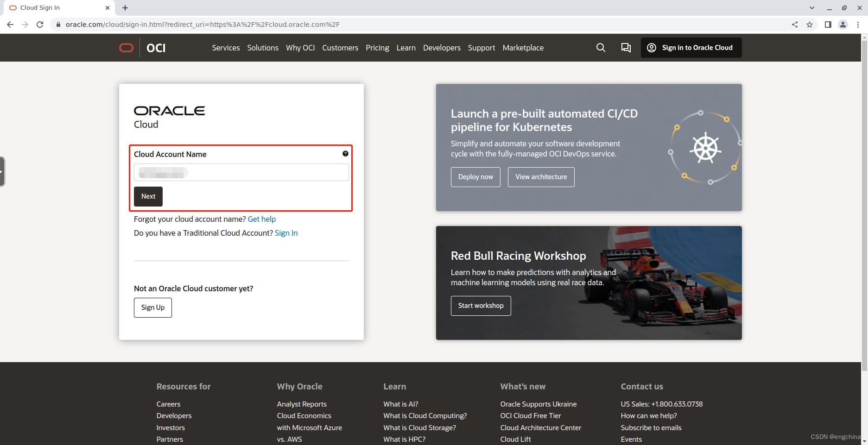Open the browser profile avatar icon
Image resolution: width=868 pixels, height=445 pixels.
843,25
